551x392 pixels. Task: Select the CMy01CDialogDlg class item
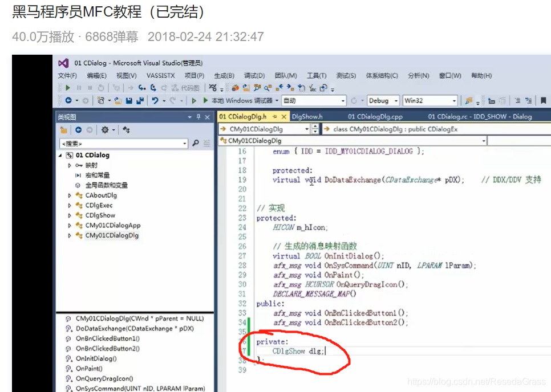point(112,235)
